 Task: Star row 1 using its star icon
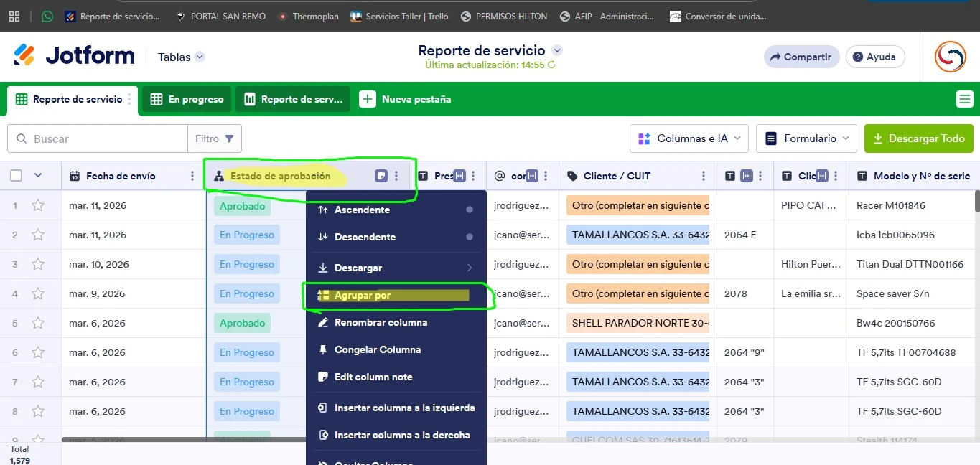(x=37, y=205)
